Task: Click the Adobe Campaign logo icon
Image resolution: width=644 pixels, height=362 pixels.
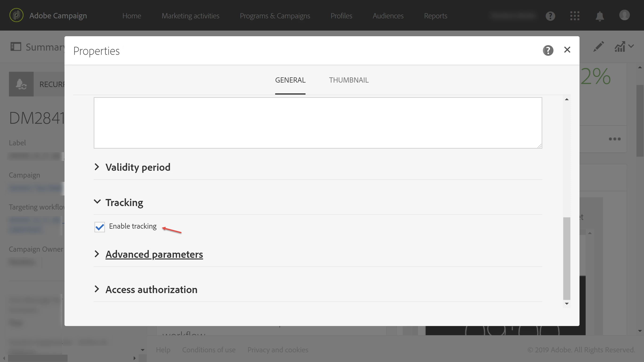Action: point(16,15)
